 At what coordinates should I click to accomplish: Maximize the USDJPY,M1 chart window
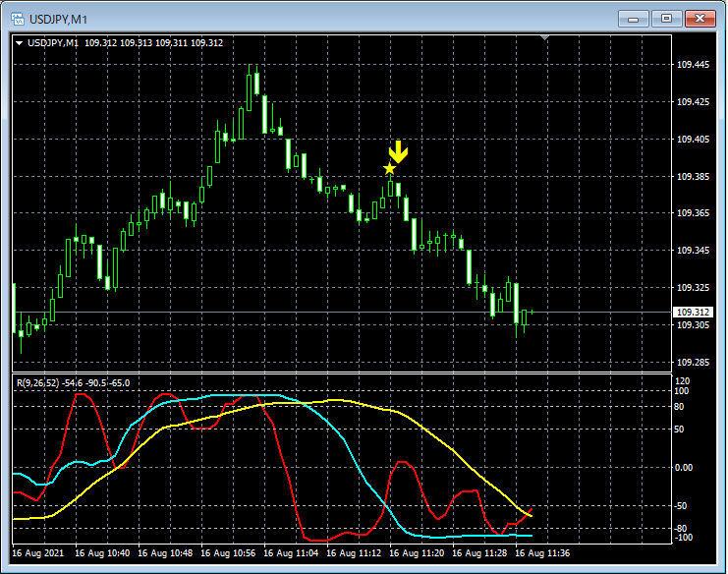click(x=667, y=19)
